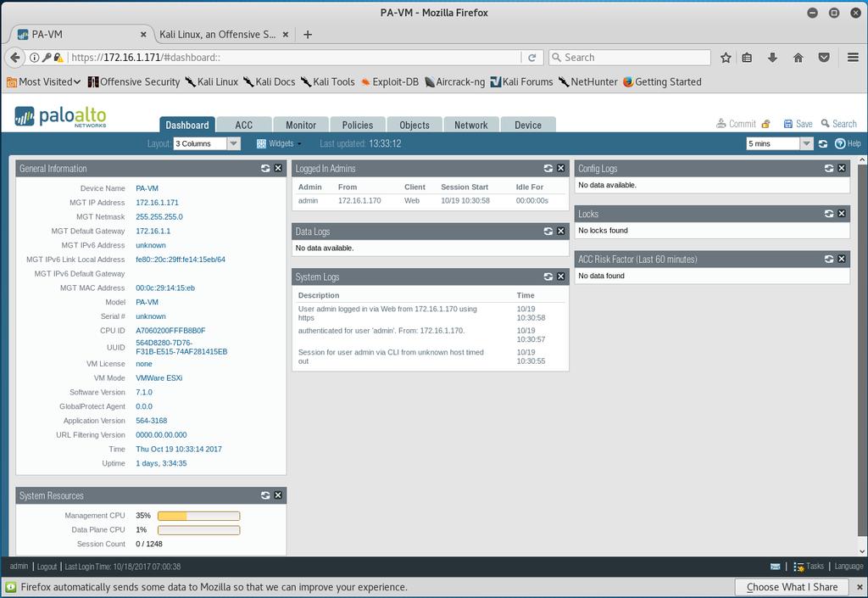Click the MGT IP Address value 172.16.1.171
Image resolution: width=868 pixels, height=598 pixels.
(x=157, y=203)
